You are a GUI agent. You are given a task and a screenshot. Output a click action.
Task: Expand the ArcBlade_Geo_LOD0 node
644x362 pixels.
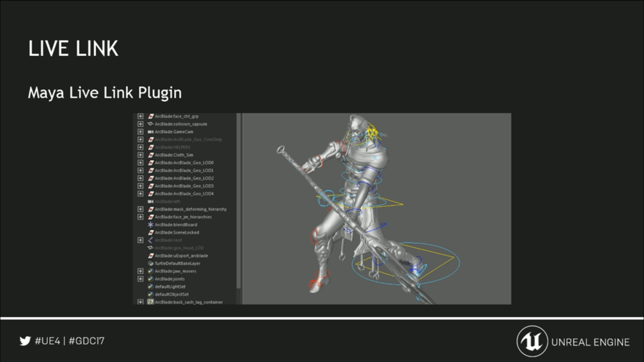[140, 163]
